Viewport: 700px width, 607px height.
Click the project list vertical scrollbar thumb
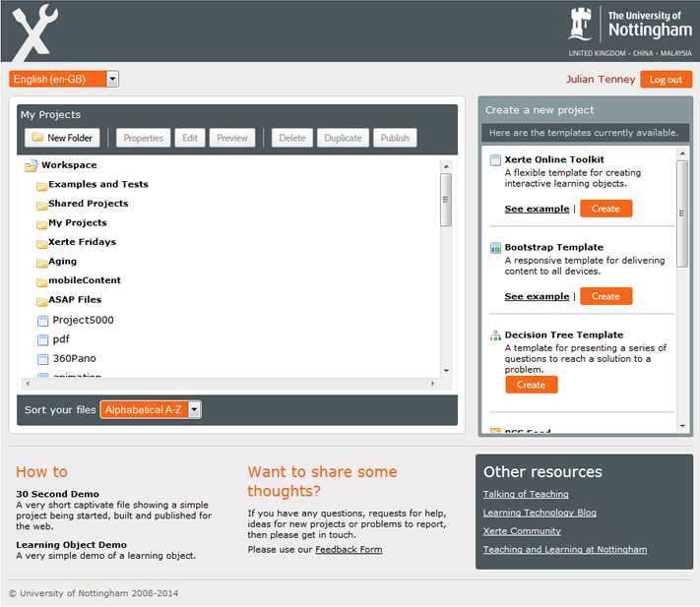[x=446, y=200]
